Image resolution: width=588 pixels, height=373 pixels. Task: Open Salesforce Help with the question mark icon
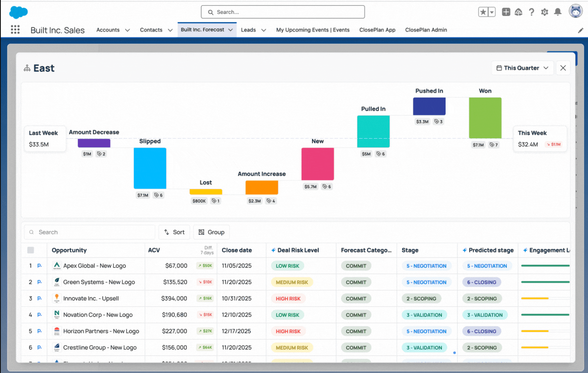[x=531, y=12]
